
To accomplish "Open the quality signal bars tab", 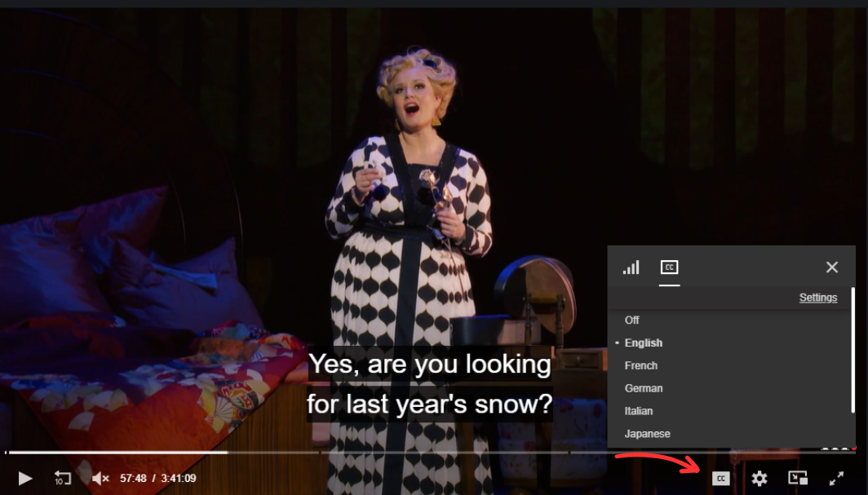I will point(631,267).
